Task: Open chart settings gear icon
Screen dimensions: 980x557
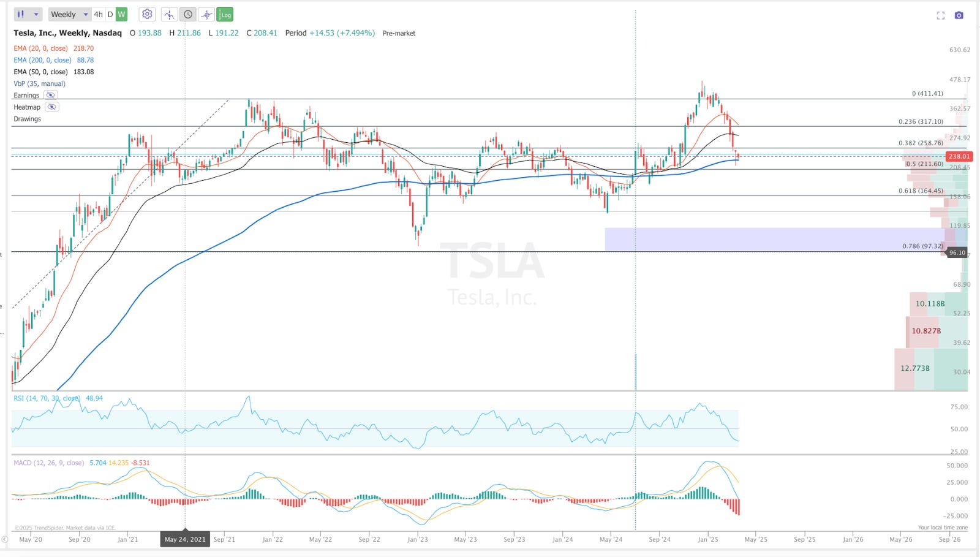Action: [x=147, y=14]
